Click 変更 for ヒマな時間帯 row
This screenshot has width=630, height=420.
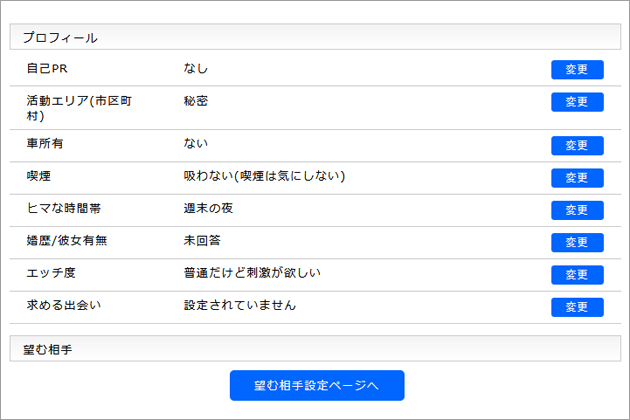click(577, 210)
